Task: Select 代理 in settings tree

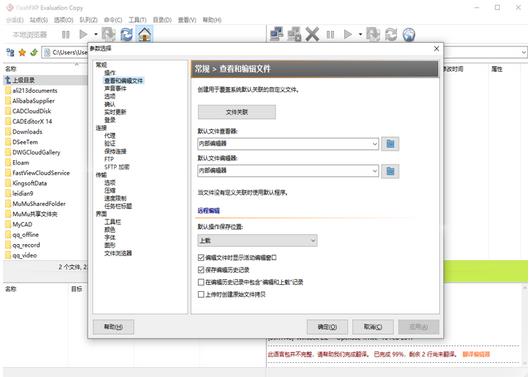Action: click(x=110, y=136)
